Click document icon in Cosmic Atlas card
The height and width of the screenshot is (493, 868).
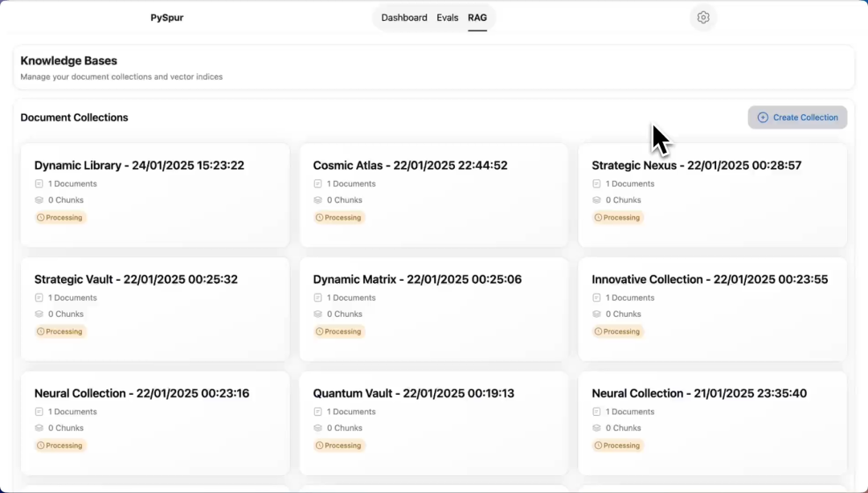pos(317,183)
